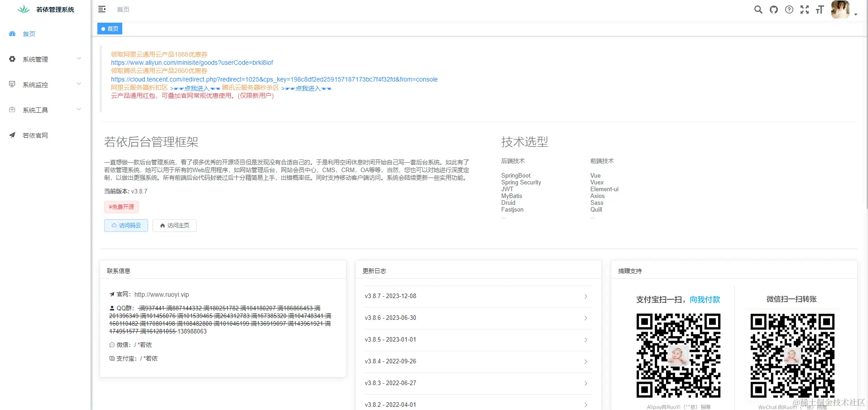868x410 pixels.
Task: Click Element-ui in frontend tech list
Action: [604, 189]
